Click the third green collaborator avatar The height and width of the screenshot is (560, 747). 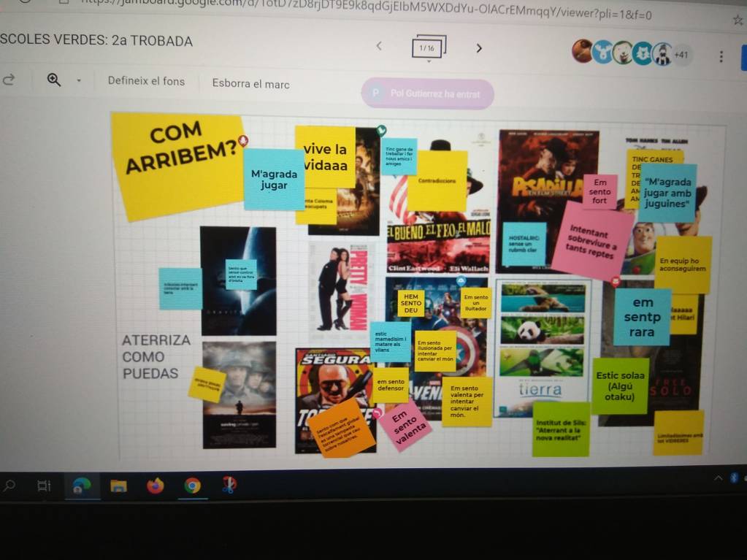[622, 53]
